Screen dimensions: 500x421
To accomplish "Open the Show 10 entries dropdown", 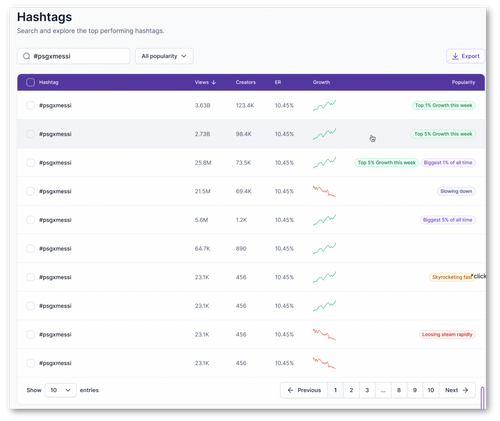I will point(60,390).
